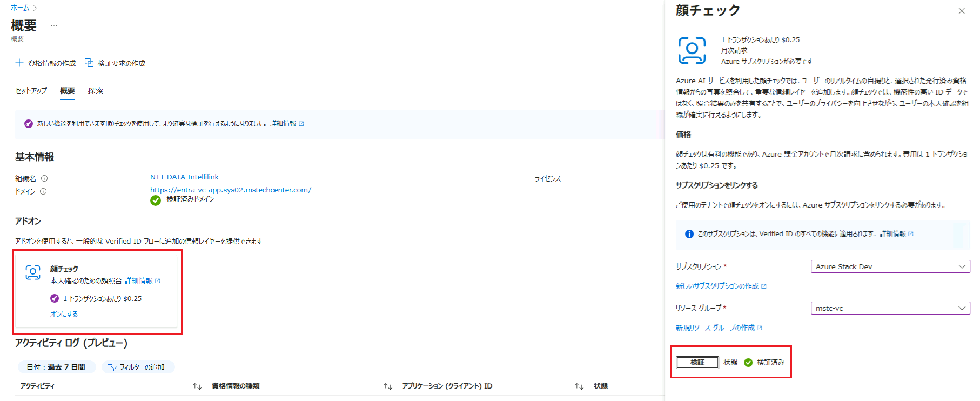
Task: Open 新規リソース グループの作成 link
Action: click(715, 328)
